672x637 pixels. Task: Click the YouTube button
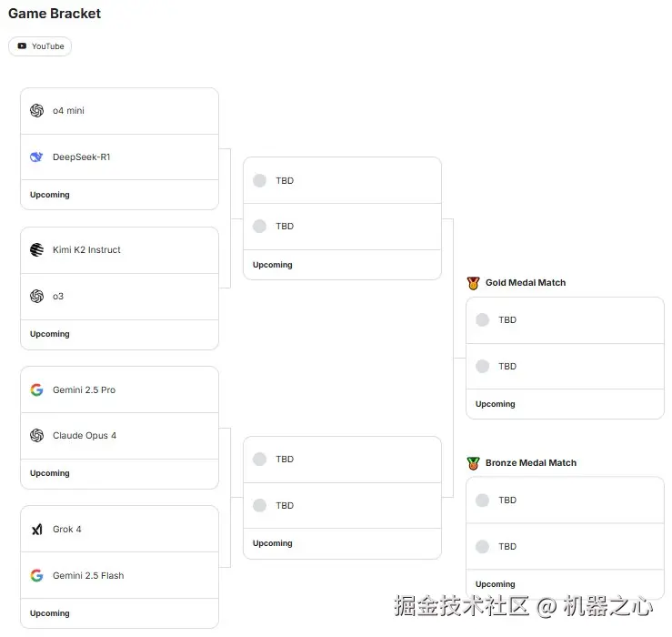point(40,46)
